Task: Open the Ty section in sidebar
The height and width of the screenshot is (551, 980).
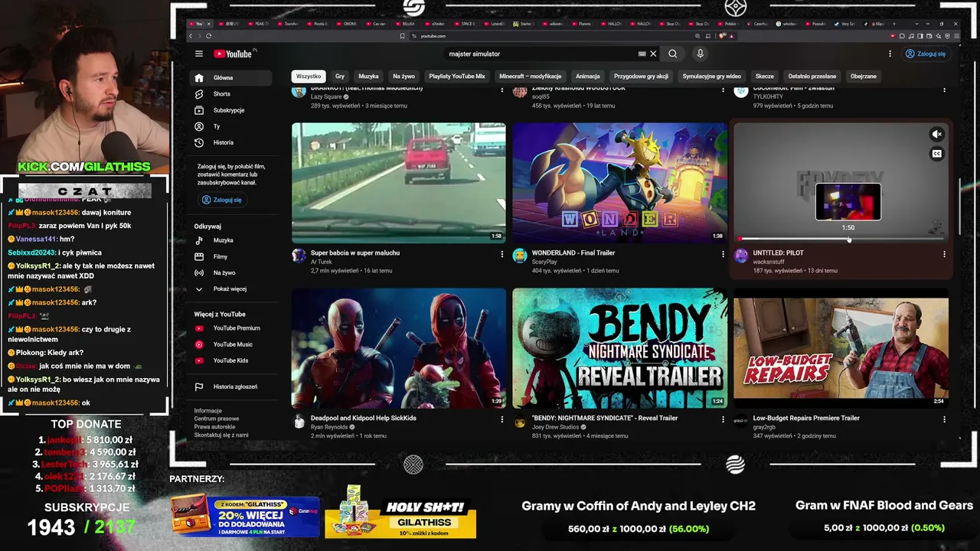Action: (230, 126)
